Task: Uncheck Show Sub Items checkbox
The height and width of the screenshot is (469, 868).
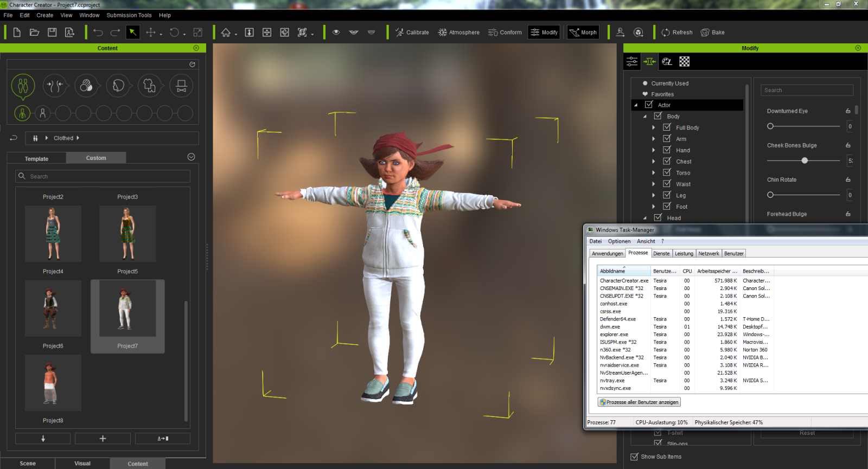Action: point(634,457)
